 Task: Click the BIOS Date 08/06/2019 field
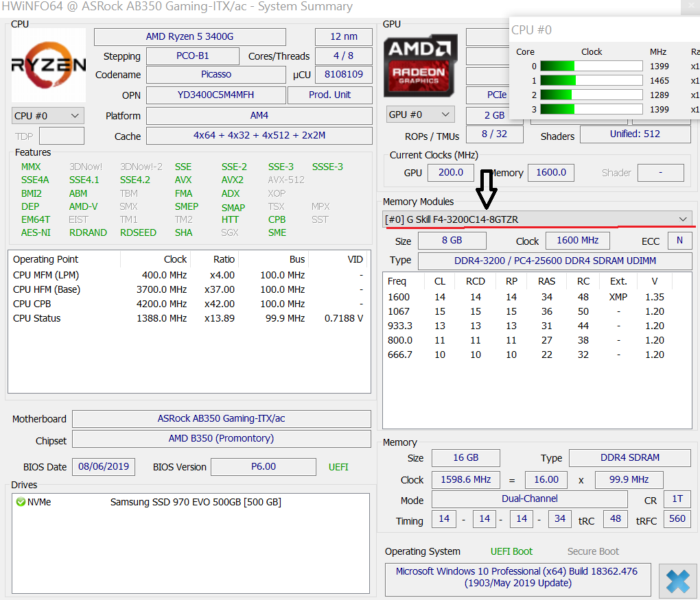click(104, 466)
